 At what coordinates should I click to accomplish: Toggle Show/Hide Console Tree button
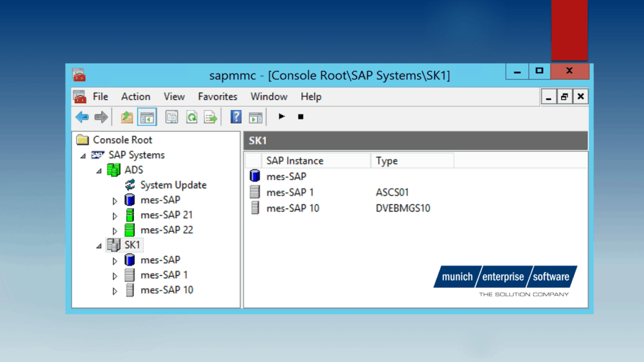coord(147,117)
